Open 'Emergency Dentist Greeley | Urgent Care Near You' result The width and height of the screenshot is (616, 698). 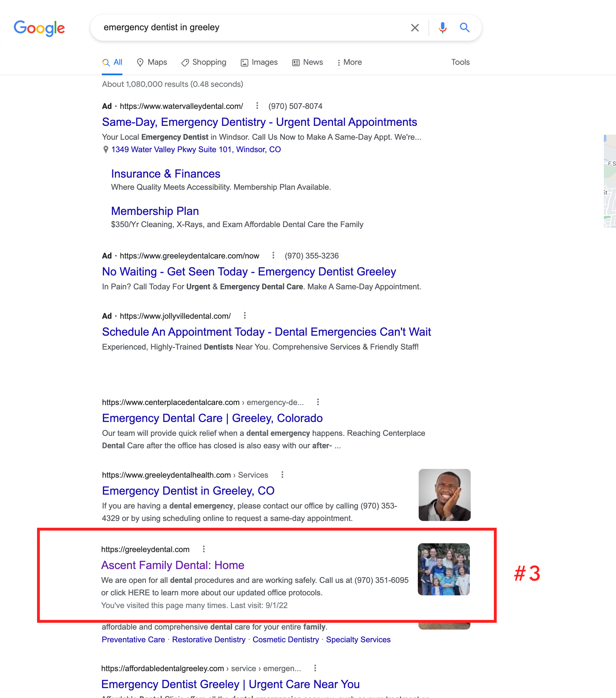click(x=230, y=684)
